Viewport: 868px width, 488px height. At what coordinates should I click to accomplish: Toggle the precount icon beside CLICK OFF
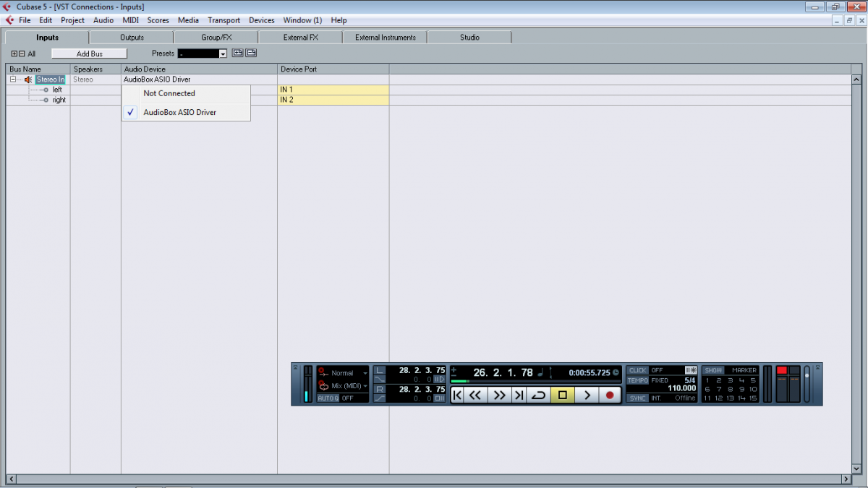(x=691, y=370)
